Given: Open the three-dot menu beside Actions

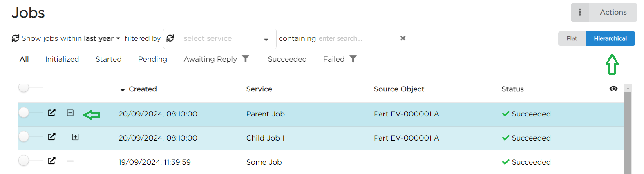Looking at the screenshot, I should pyautogui.click(x=580, y=12).
